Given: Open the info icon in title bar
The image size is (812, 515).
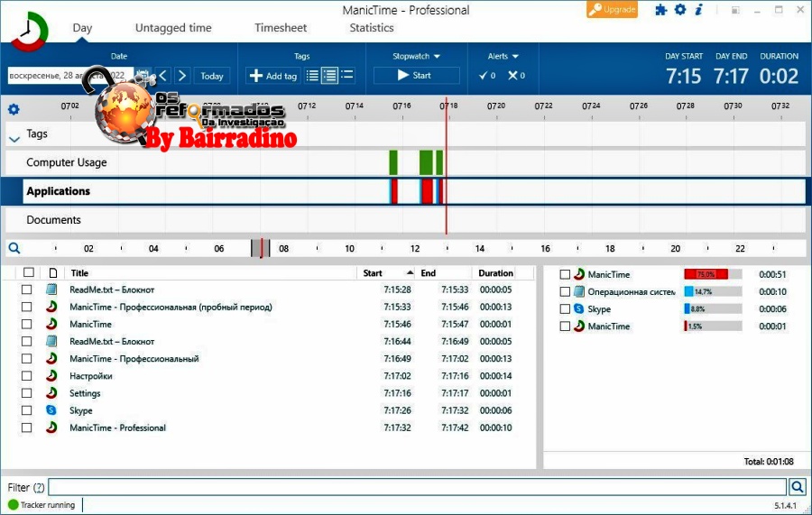Looking at the screenshot, I should tap(698, 9).
